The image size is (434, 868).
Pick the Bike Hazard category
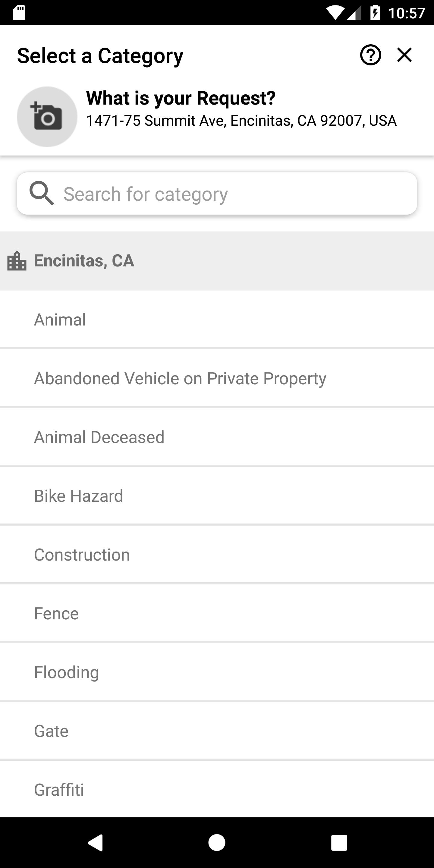pyautogui.click(x=217, y=496)
